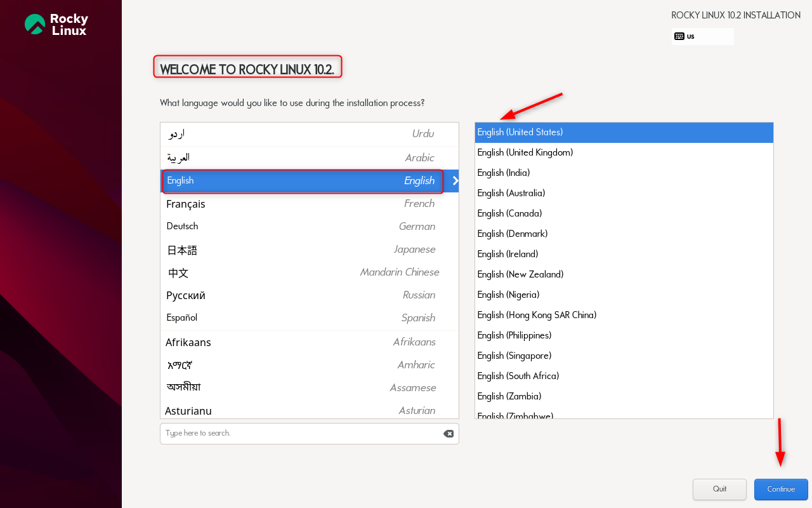Viewport: 812px width, 508px height.
Task: Select Arabic in the language list
Action: click(310, 157)
